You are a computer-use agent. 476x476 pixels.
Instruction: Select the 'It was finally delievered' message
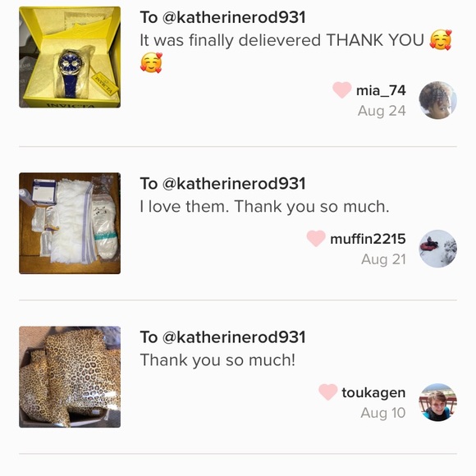(x=296, y=51)
